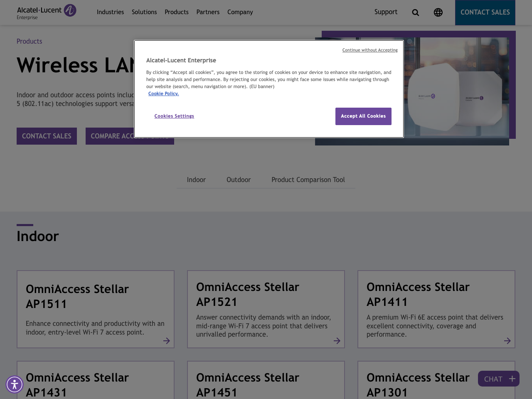Click Continue without Accepting
Image resolution: width=532 pixels, height=399 pixels.
pyautogui.click(x=370, y=49)
